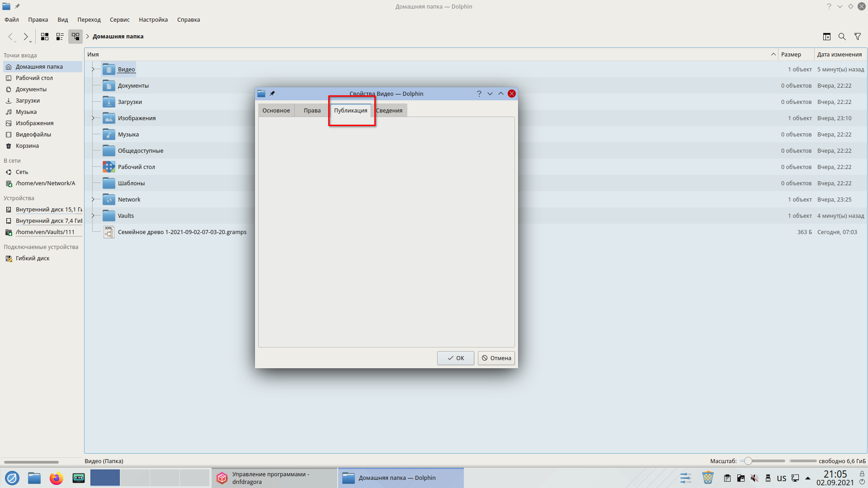The width and height of the screenshot is (868, 488).
Task: Switch to compact view mode
Action: click(x=60, y=37)
